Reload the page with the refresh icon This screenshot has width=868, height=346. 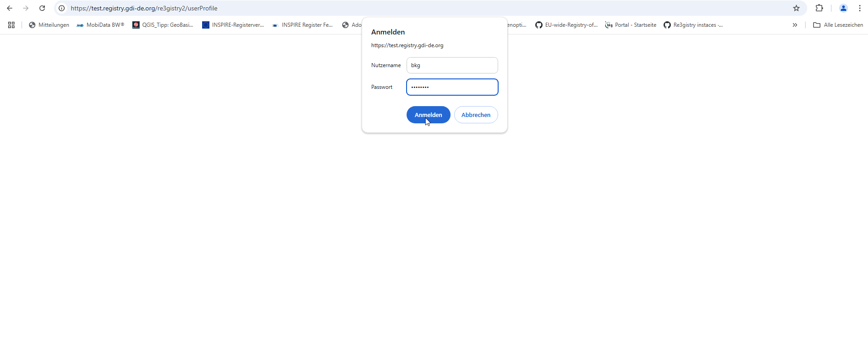42,8
